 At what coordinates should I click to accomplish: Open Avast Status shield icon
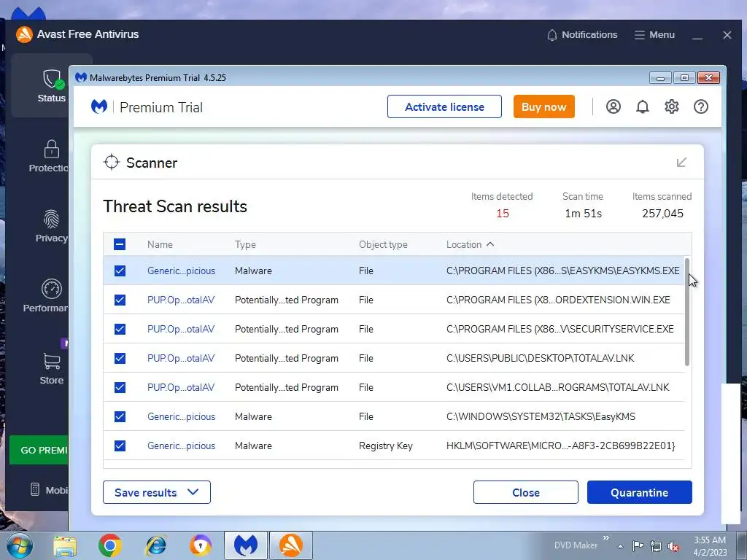pyautogui.click(x=52, y=79)
